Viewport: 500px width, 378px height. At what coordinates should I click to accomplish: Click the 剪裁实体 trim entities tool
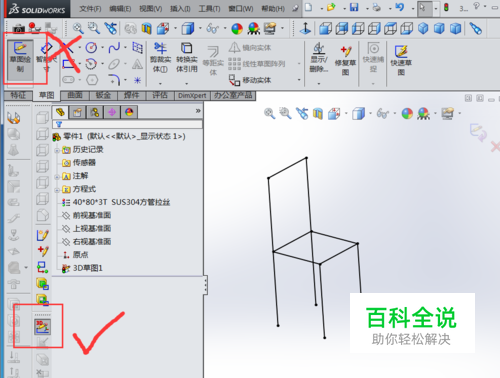click(x=160, y=57)
